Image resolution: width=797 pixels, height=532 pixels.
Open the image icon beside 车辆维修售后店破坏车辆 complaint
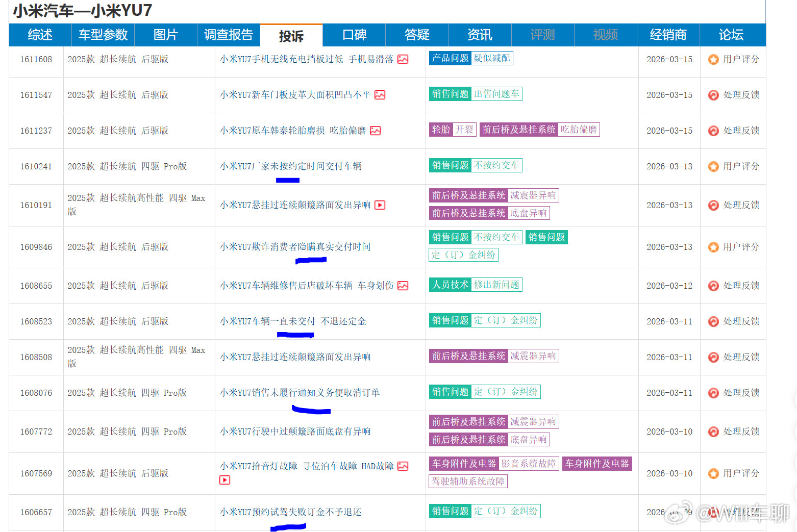tap(403, 286)
